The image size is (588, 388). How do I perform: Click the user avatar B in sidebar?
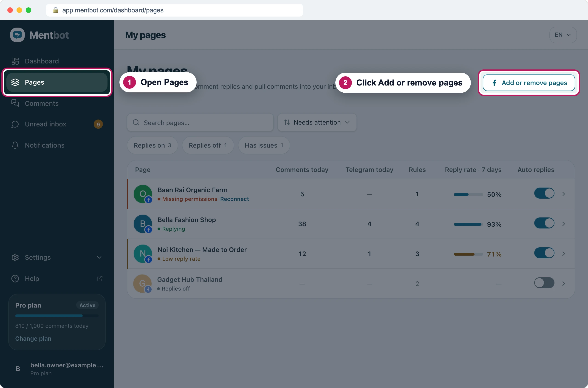18,369
